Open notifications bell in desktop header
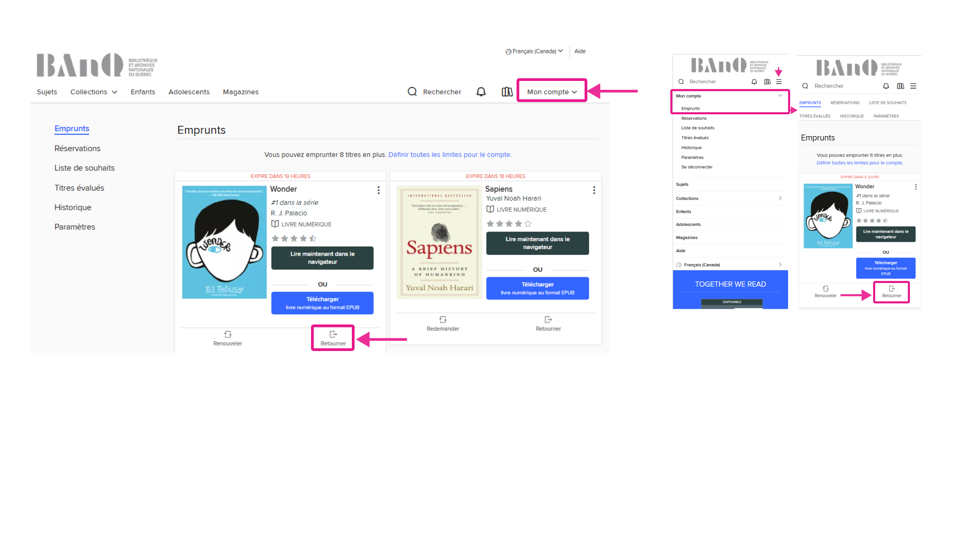This screenshot has height=551, width=980. [x=481, y=91]
